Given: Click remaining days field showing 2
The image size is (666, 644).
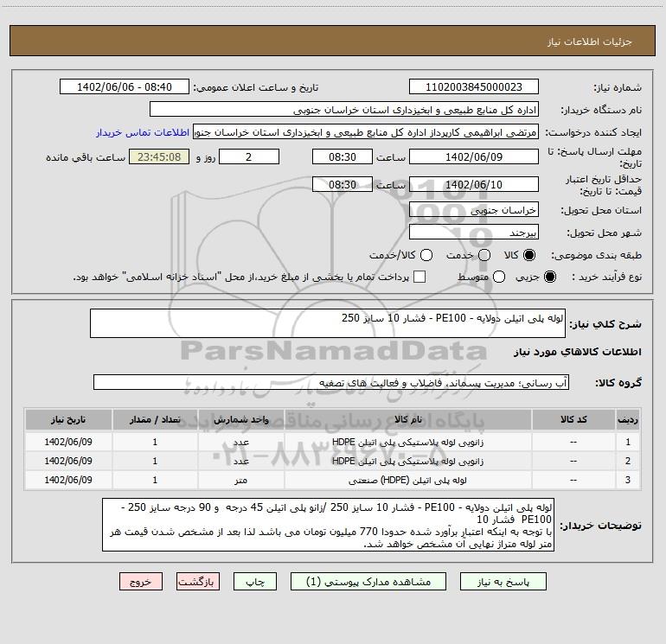Looking at the screenshot, I should tap(249, 156).
